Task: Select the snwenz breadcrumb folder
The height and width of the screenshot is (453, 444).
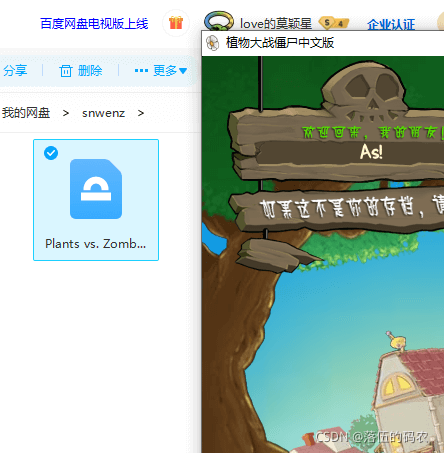Action: (x=103, y=113)
